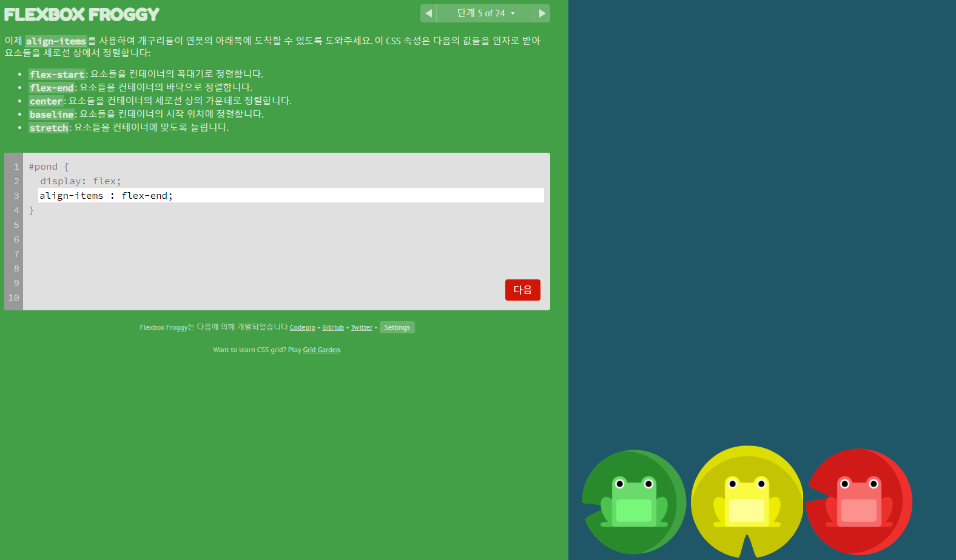Click the center code term
This screenshot has width=956, height=560.
coord(46,101)
